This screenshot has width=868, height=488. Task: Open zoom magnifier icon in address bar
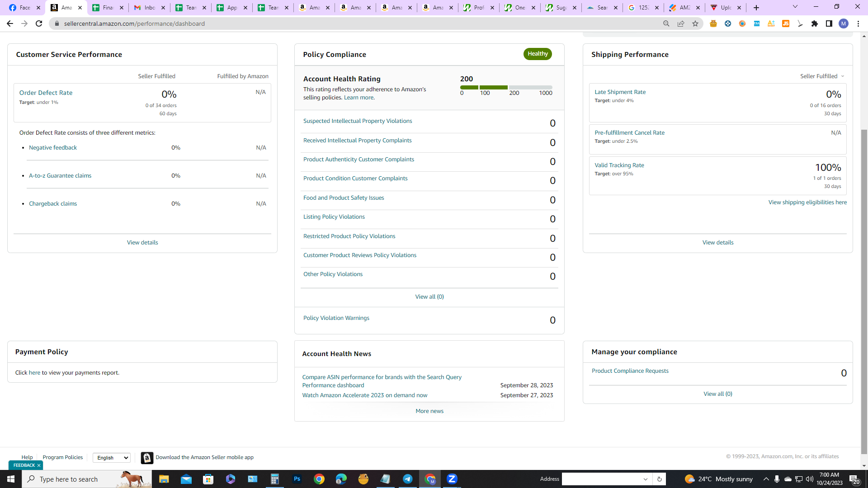(666, 23)
